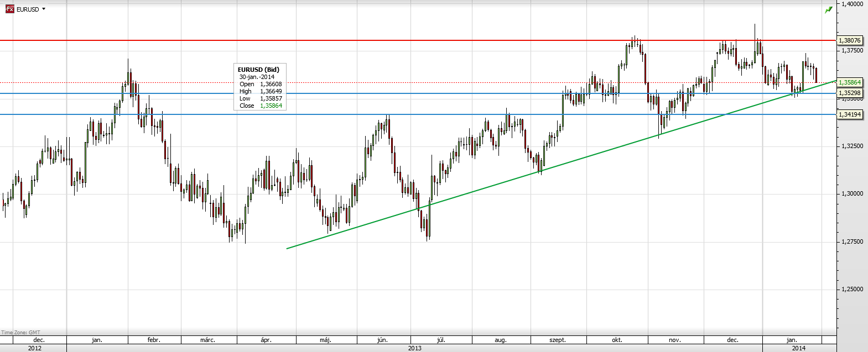Click the 1,30000 price axis value
The width and height of the screenshot is (868, 352).
tap(851, 194)
